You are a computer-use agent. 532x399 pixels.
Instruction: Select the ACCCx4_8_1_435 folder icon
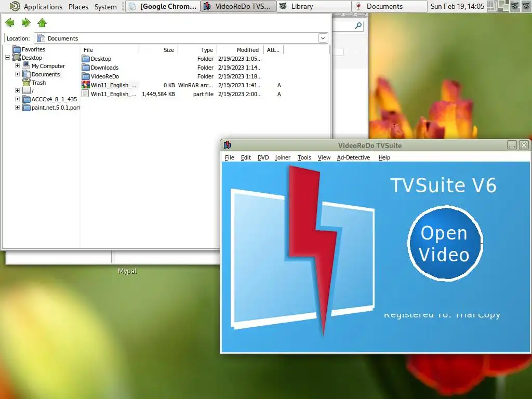pos(26,99)
